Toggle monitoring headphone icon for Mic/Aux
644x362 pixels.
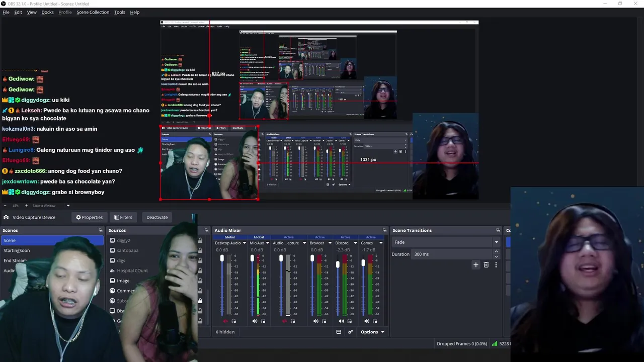(263, 321)
